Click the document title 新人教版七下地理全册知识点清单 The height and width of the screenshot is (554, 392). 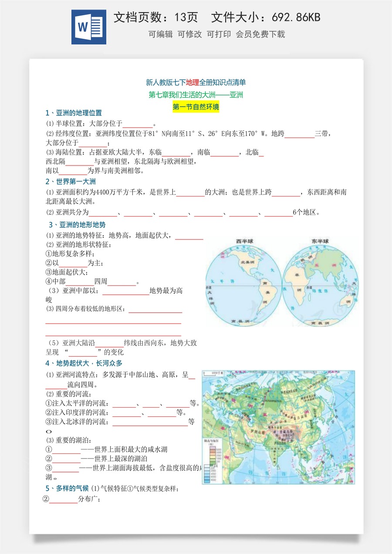tap(196, 82)
